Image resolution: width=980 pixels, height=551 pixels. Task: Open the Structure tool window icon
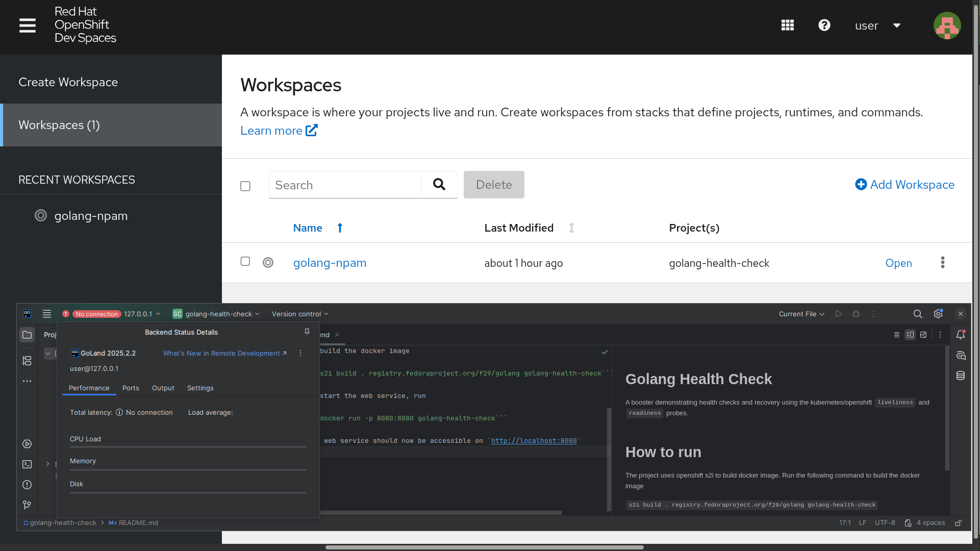click(x=27, y=361)
